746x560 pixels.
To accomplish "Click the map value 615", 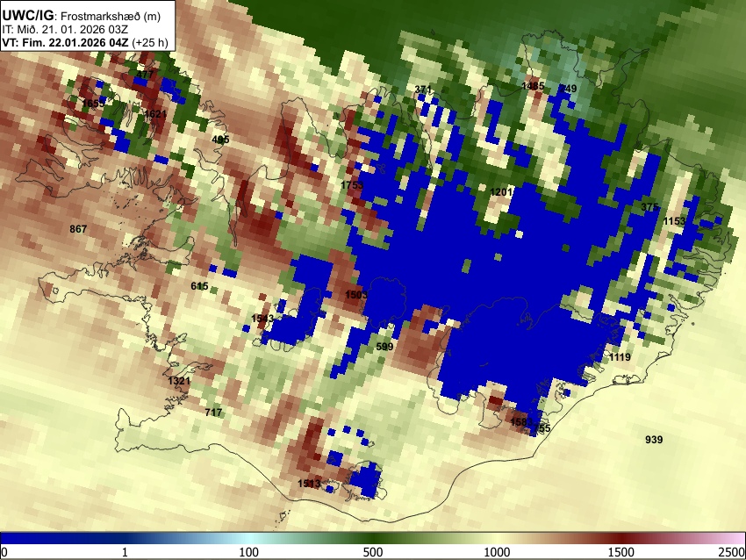I will point(199,286).
